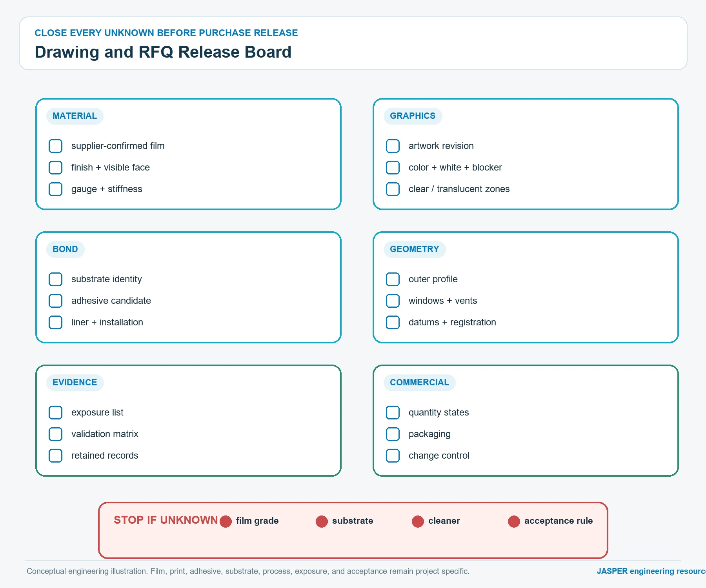Viewport: 706px width, 588px height.
Task: Check the quantity states checkbox
Action: pyautogui.click(x=393, y=412)
